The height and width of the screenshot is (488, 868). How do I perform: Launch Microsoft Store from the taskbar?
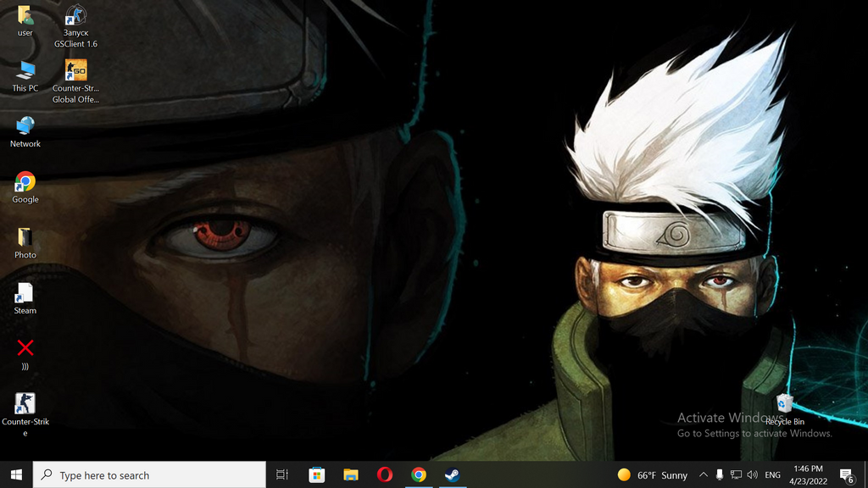click(317, 474)
